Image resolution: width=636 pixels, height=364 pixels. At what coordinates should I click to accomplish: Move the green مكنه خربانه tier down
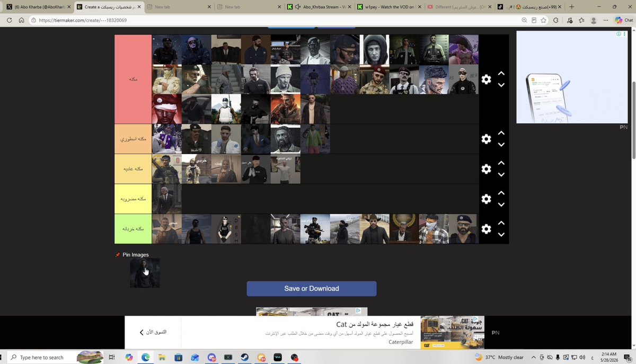pyautogui.click(x=501, y=235)
